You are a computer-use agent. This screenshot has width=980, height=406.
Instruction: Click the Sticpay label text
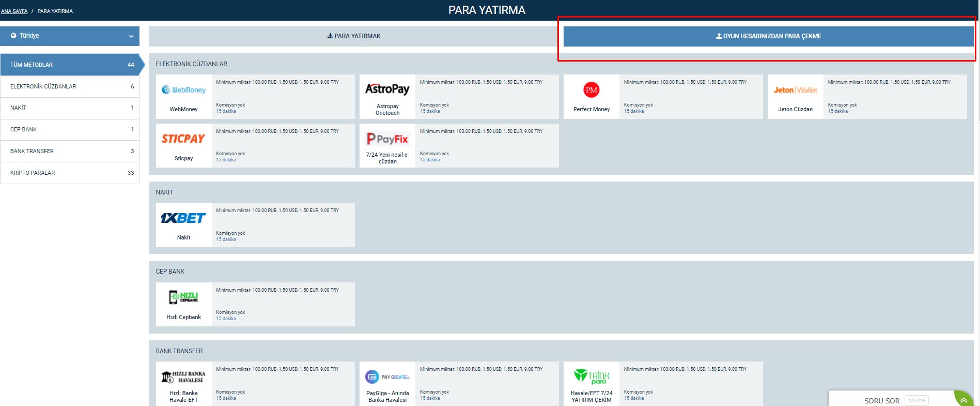tap(183, 158)
